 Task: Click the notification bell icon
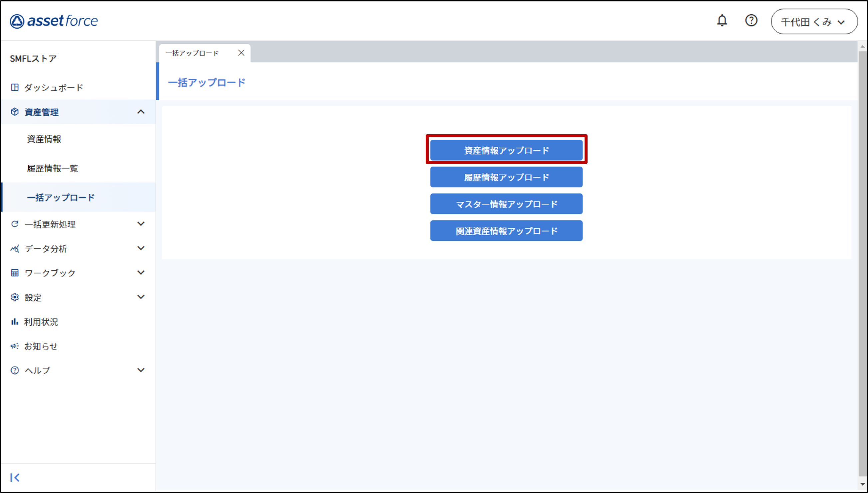[x=722, y=21]
